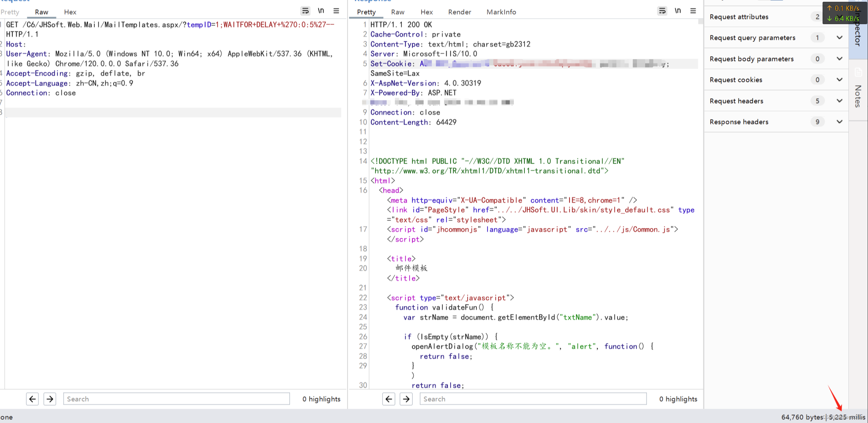Click Accept-Encoding header line
Image resolution: width=868 pixels, height=423 pixels.
click(x=76, y=73)
